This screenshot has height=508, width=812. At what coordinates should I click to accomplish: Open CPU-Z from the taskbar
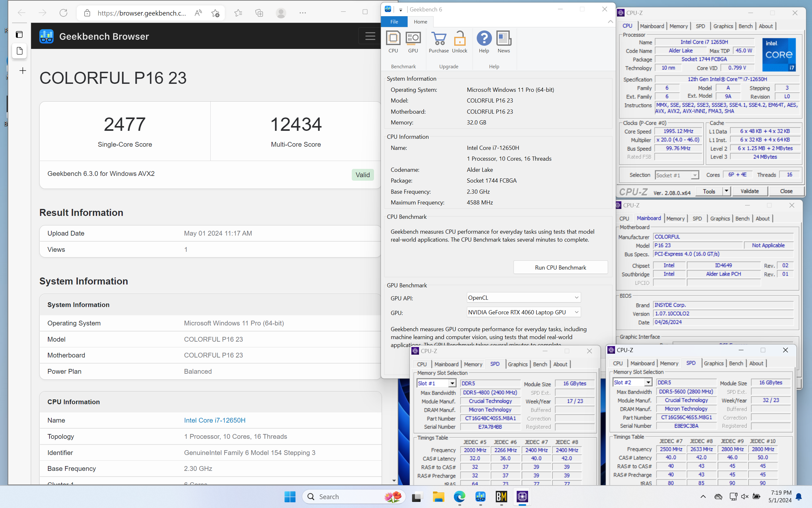[x=522, y=497]
